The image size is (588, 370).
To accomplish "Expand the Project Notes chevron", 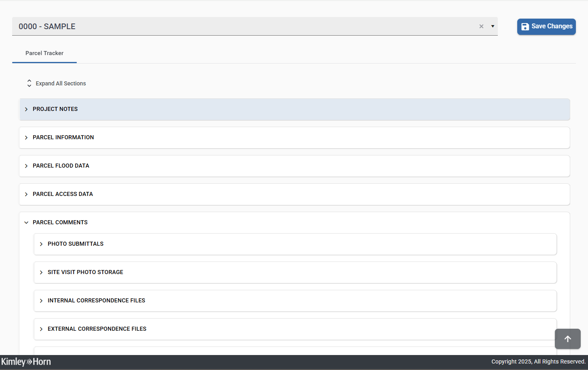I will tap(26, 109).
